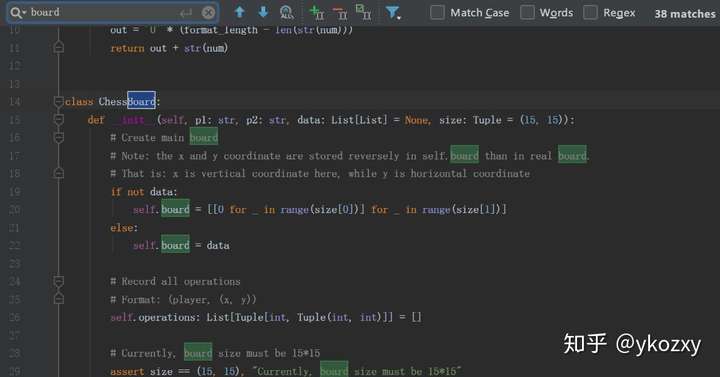
Task: Click fold end marker at 'return out + str(num)' line
Action: (x=59, y=47)
